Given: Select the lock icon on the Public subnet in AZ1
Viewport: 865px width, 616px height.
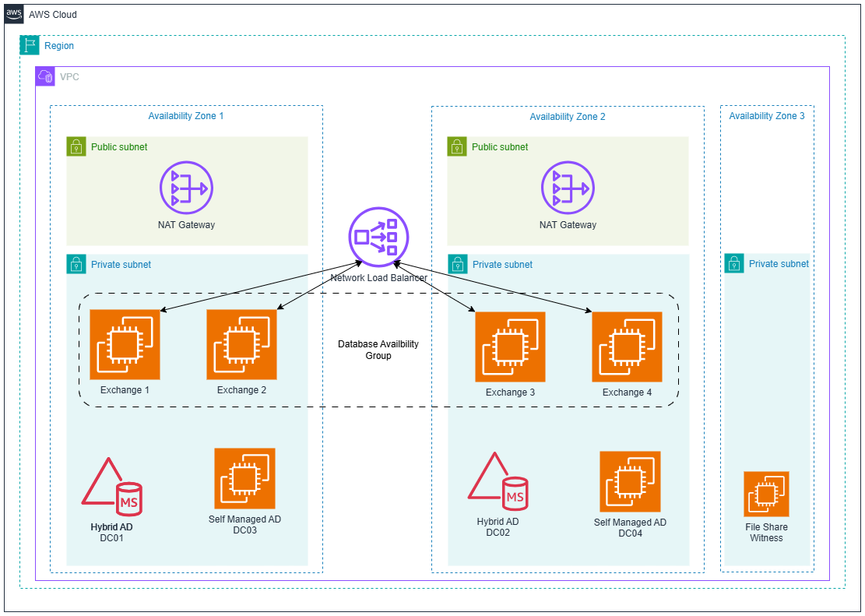Looking at the screenshot, I should (76, 146).
